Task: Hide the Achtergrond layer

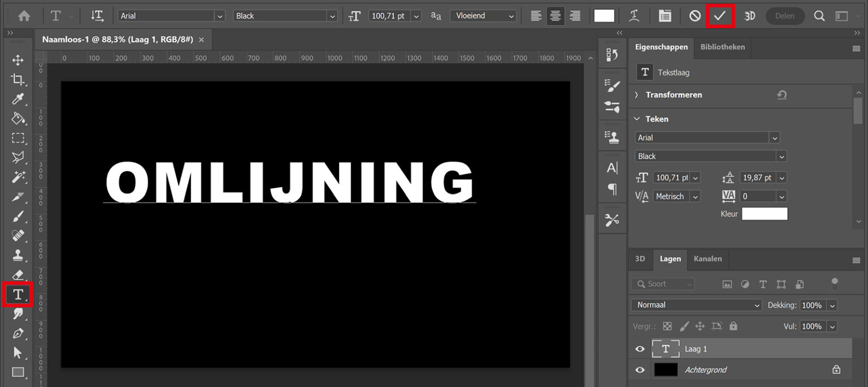Action: tap(639, 369)
